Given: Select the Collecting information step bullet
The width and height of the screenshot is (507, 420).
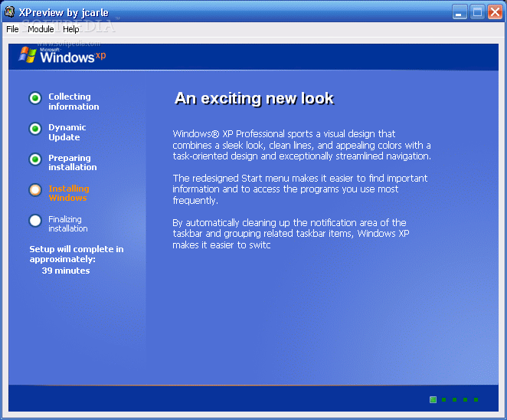Looking at the screenshot, I should tap(35, 98).
